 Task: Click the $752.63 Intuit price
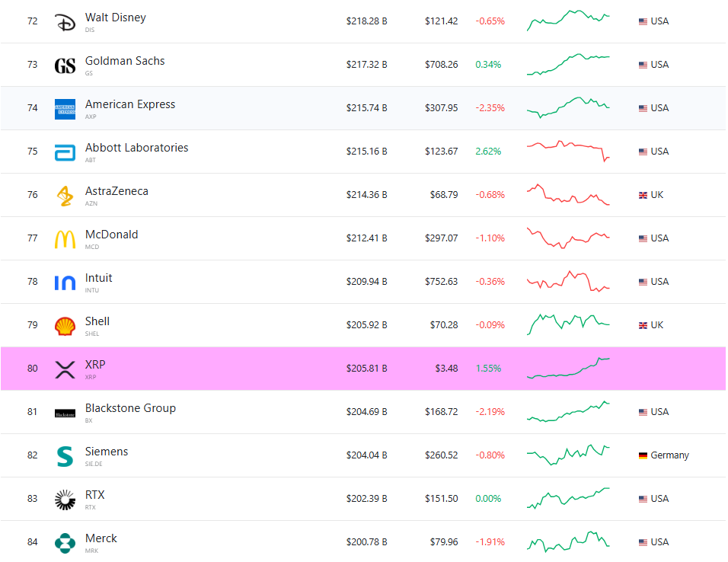coord(441,282)
